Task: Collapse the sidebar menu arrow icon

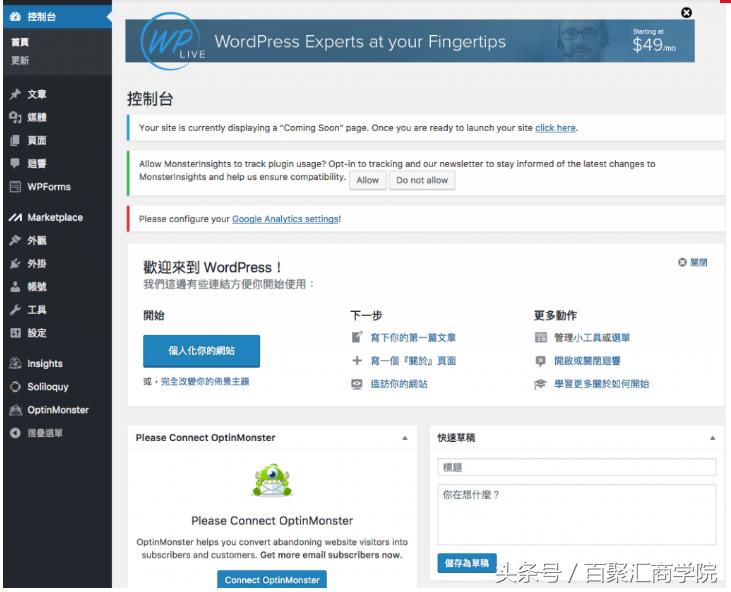Action: pos(15,433)
